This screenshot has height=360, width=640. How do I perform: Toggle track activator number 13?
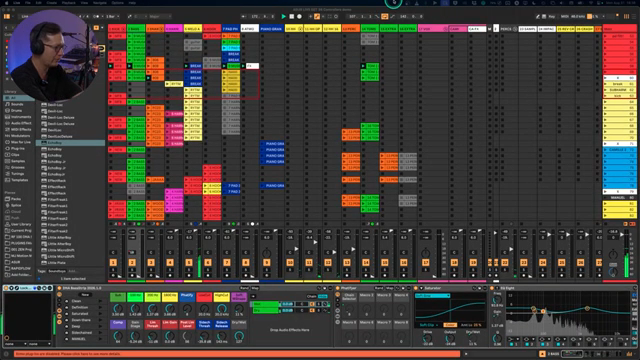(347, 262)
